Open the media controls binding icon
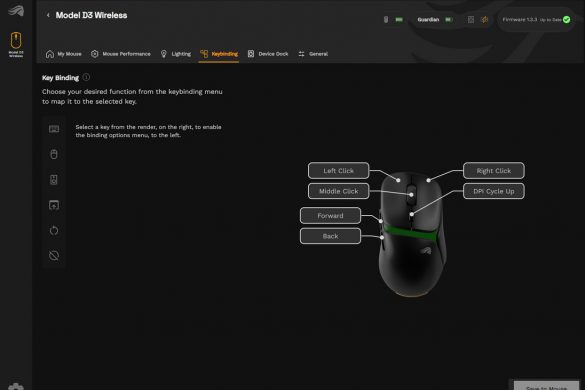The height and width of the screenshot is (390, 585). pos(54,180)
